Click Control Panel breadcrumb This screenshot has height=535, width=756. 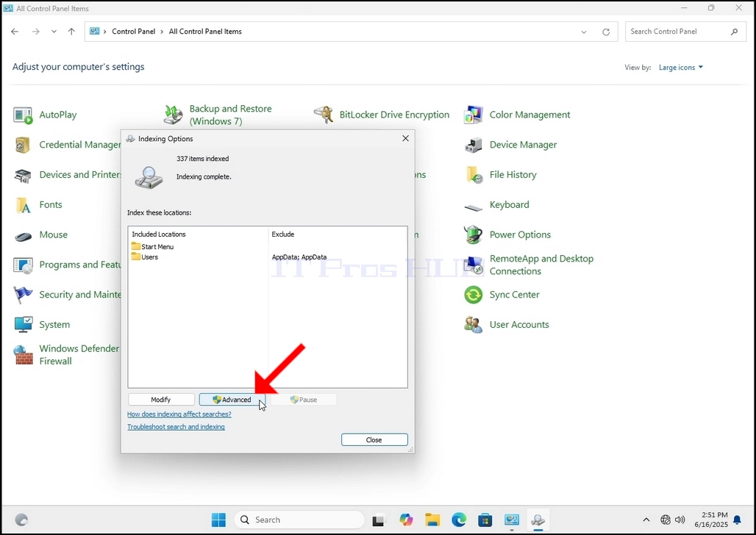pyautogui.click(x=134, y=32)
